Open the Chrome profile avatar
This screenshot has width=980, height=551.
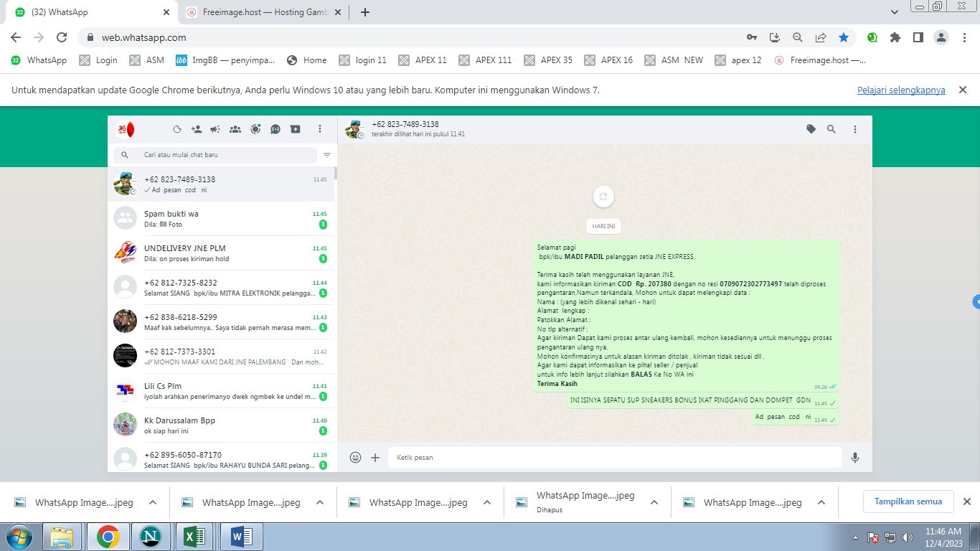(941, 37)
